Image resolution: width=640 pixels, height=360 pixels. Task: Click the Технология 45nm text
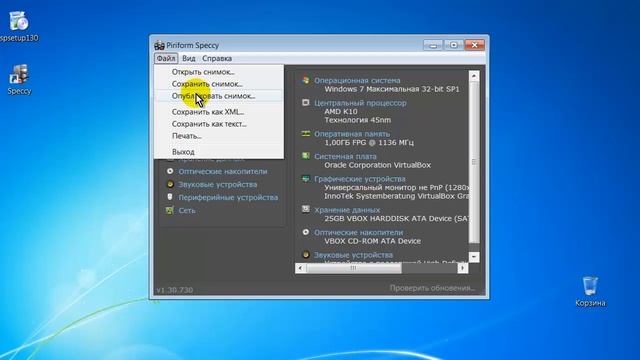click(x=358, y=120)
